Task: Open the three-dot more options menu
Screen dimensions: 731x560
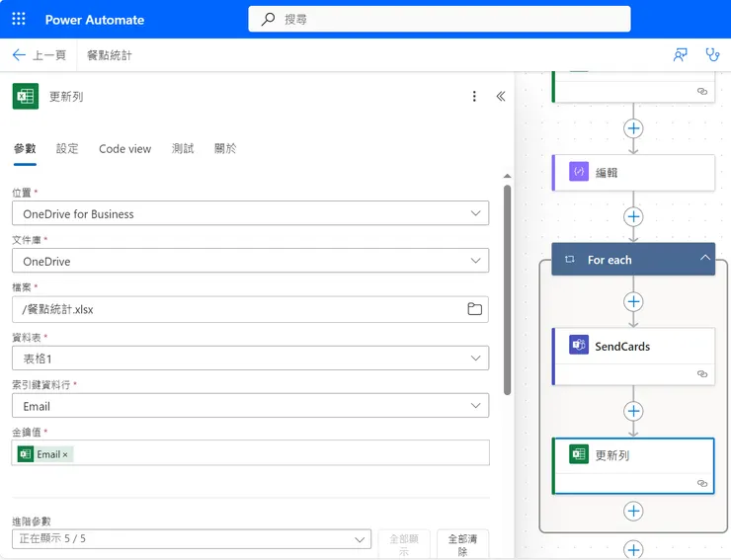Action: coord(474,96)
